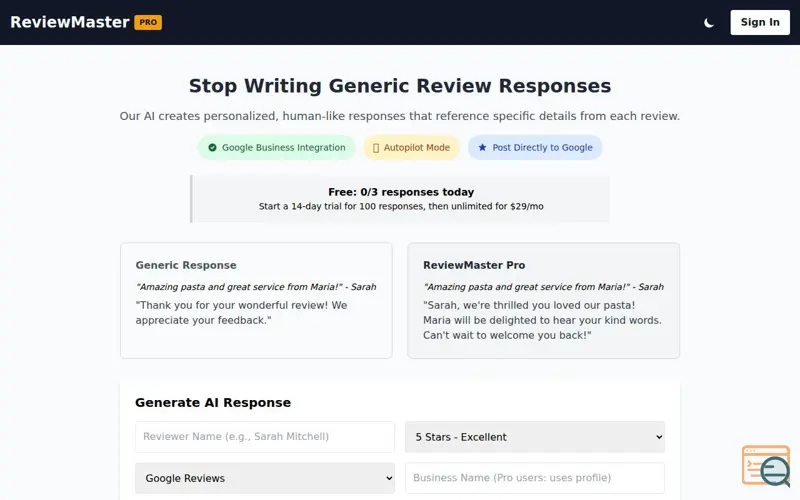The width and height of the screenshot is (800, 500).
Task: Select the Google Business Integration badge
Action: click(x=277, y=147)
